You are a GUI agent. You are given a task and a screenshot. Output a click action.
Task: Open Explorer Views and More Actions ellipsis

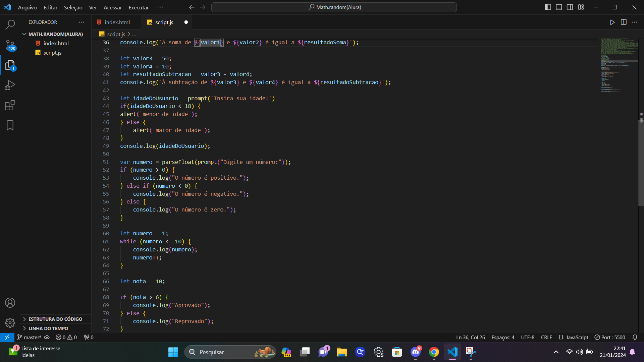(x=82, y=22)
